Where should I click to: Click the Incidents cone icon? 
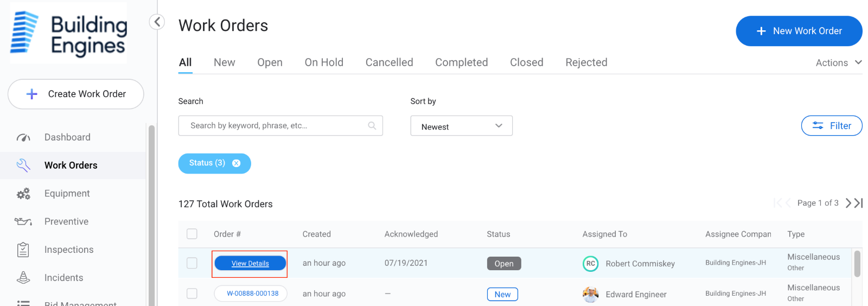tap(23, 278)
